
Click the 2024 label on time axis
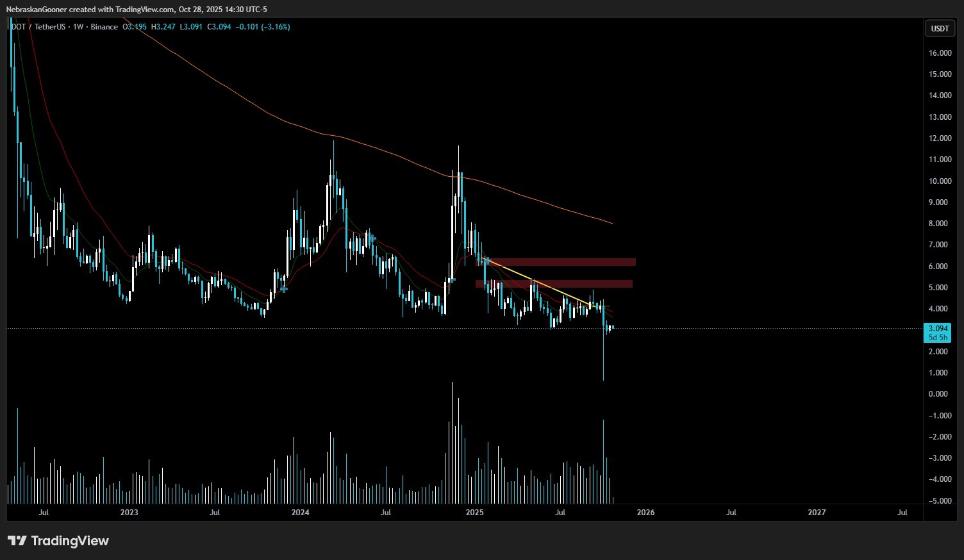(300, 513)
